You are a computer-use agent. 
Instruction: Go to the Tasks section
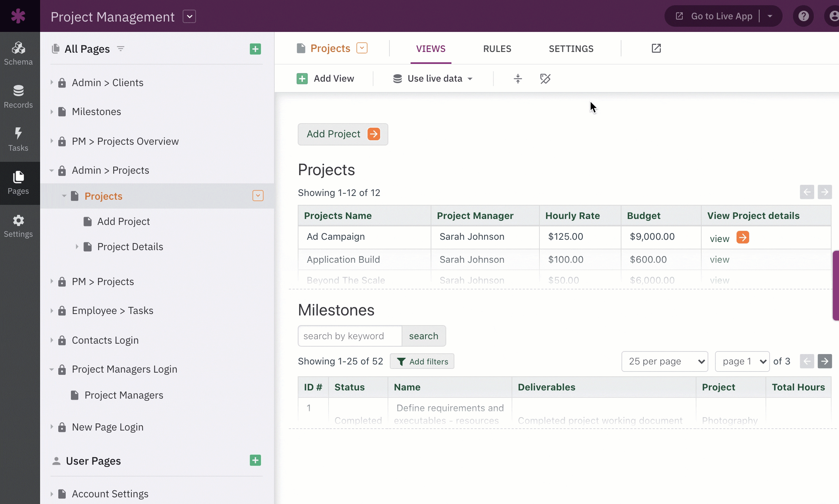coord(18,140)
